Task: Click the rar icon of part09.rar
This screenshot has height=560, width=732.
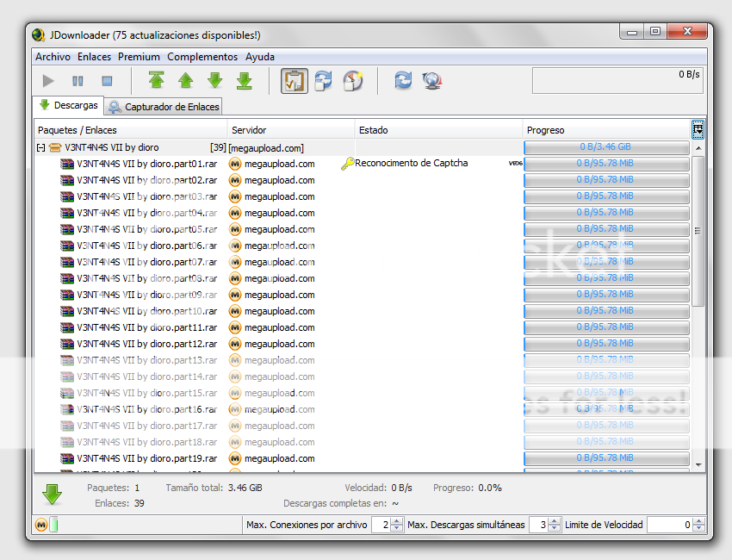Action: click(67, 295)
